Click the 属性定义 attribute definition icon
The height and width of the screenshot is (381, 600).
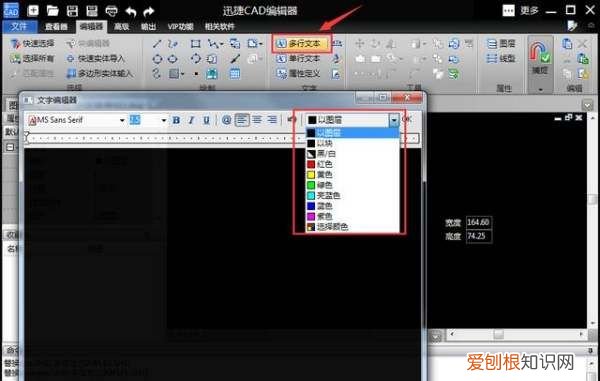[281, 73]
